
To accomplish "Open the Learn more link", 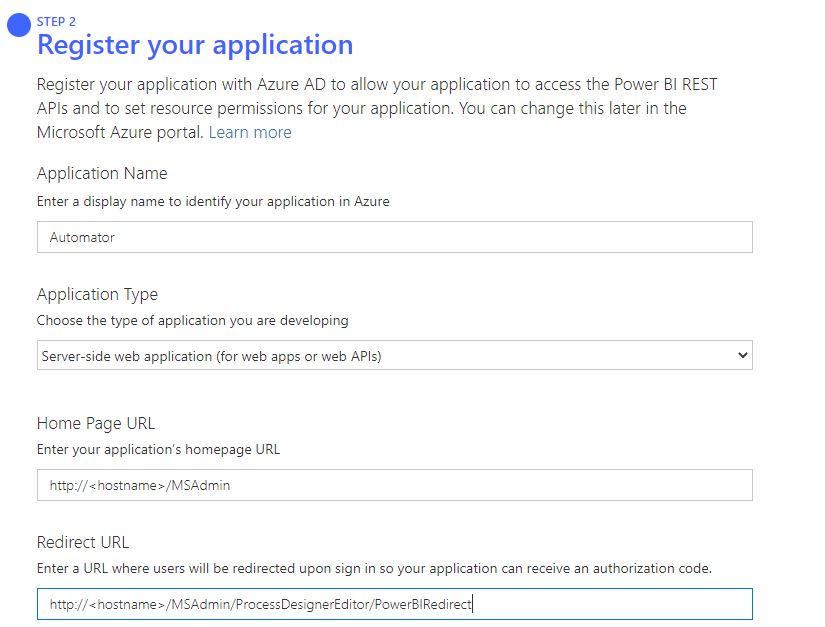I will (x=250, y=132).
